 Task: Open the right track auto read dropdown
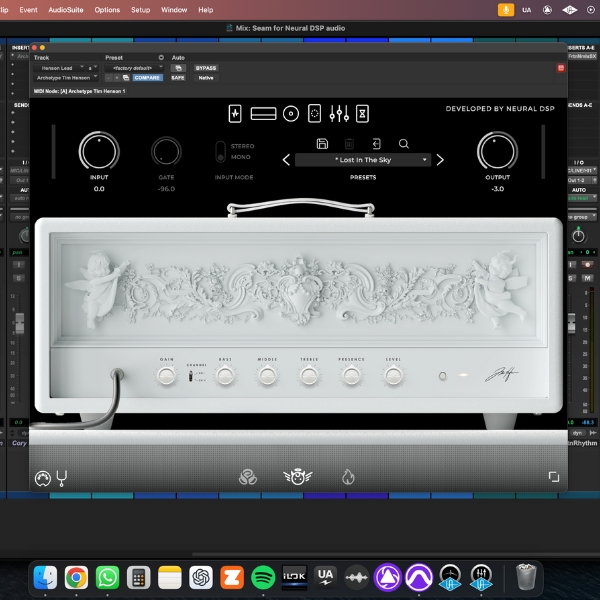[x=582, y=198]
